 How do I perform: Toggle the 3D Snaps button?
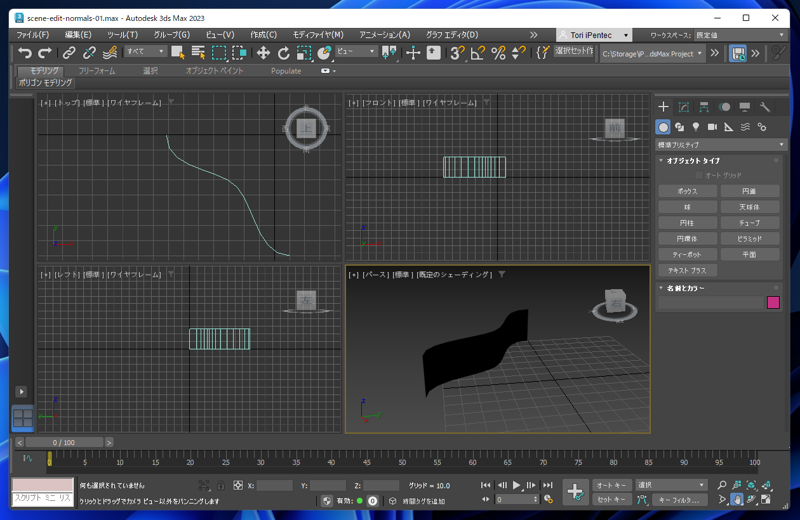coord(456,53)
